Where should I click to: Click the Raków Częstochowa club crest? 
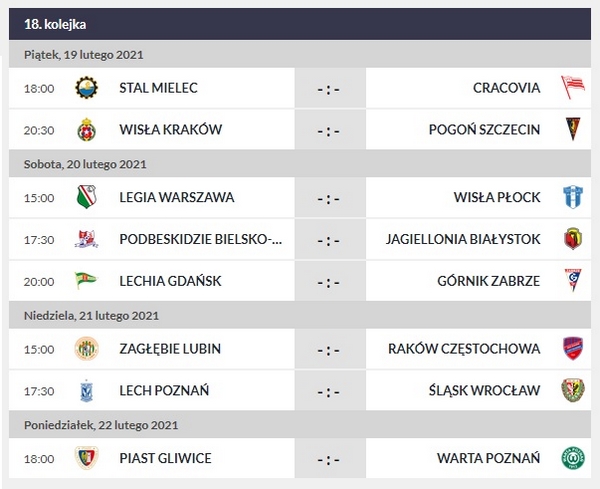(x=572, y=348)
